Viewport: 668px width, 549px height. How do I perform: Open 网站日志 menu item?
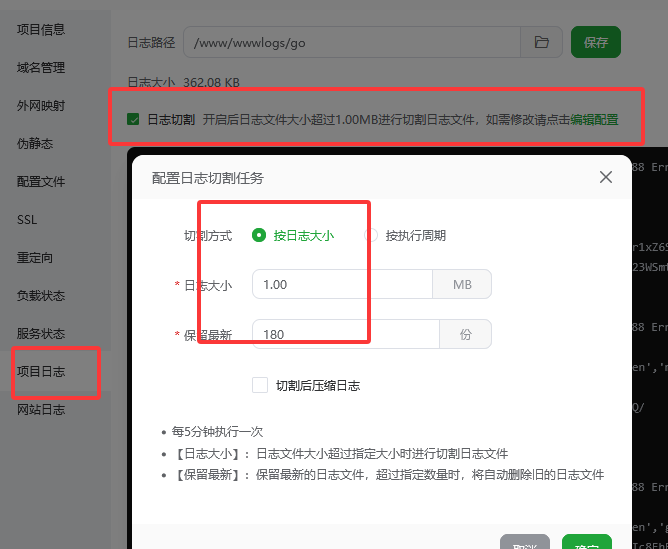pos(41,410)
